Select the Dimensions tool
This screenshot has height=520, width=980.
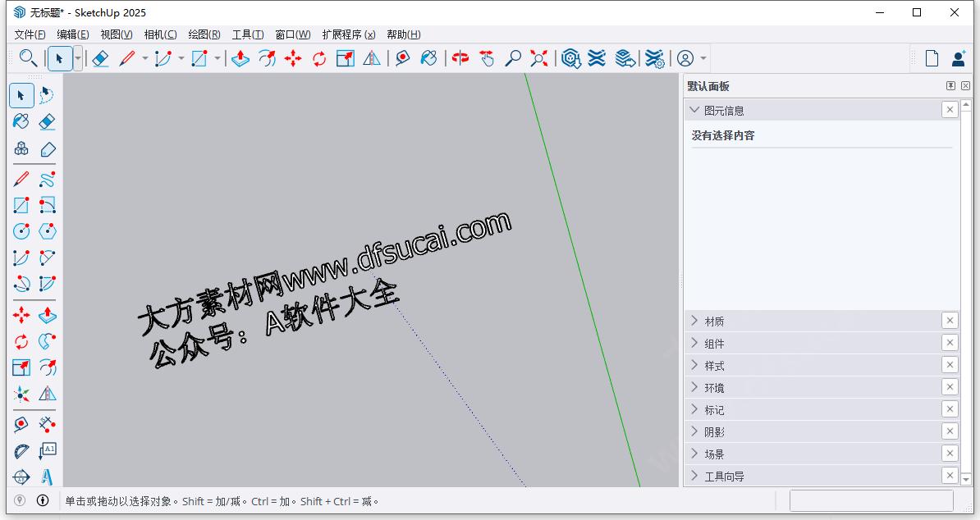(x=48, y=425)
